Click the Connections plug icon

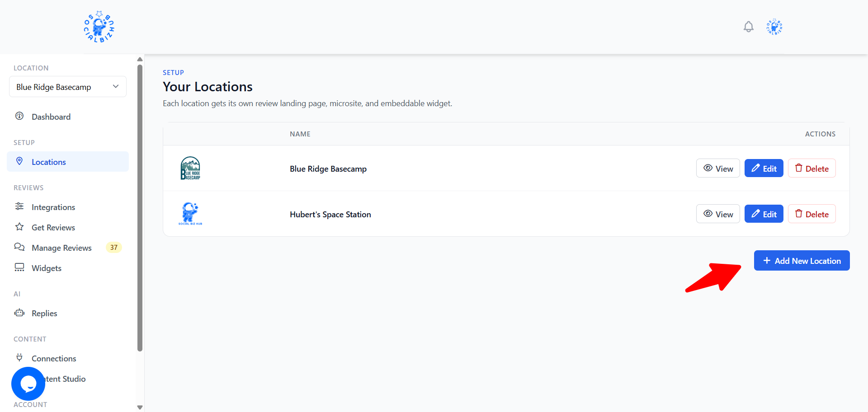click(19, 358)
